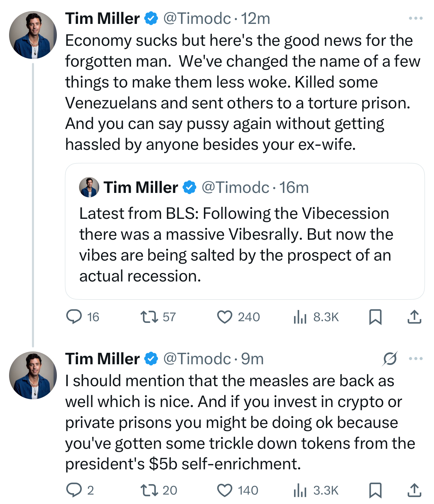The height and width of the screenshot is (504, 434).
Task: Share the second tweet
Action: 414,490
